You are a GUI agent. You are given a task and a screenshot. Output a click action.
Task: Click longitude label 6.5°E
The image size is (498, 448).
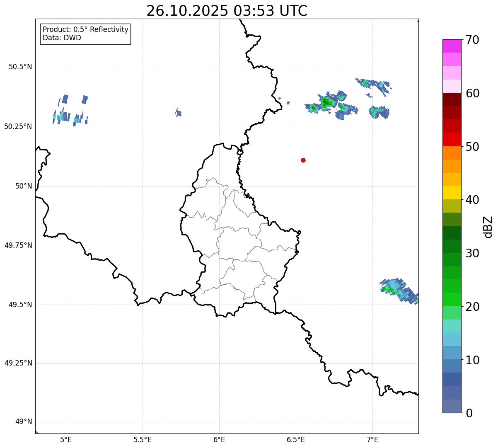(x=296, y=439)
